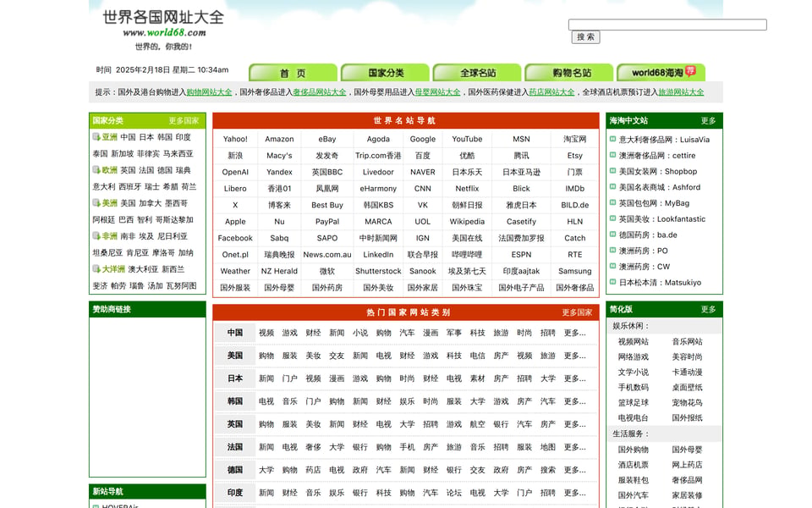
Task: Click bullet icon beside Lookfantastic entry
Action: pos(612,218)
